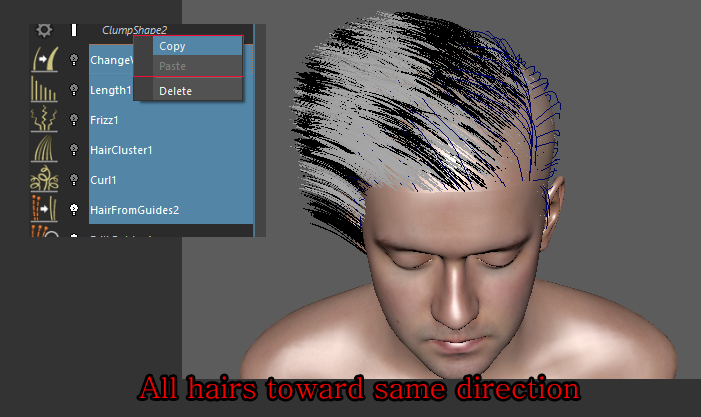The image size is (701, 417).
Task: Click the ClumpShape2 node name
Action: [134, 30]
